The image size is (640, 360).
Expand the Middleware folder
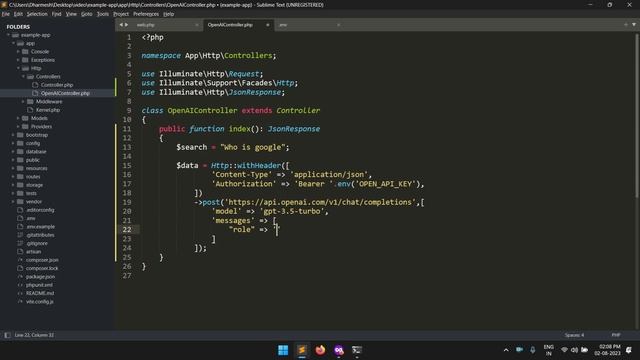tap(23, 102)
